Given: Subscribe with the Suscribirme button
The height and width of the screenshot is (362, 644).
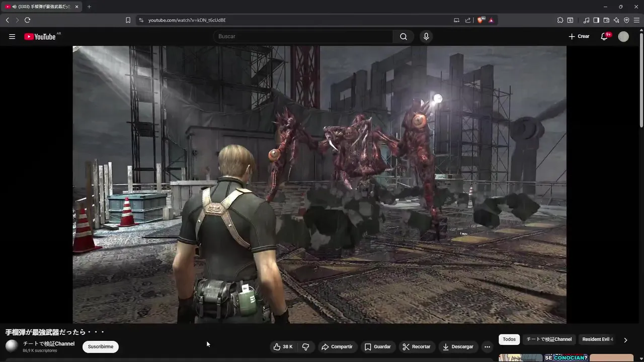Looking at the screenshot, I should coord(101,346).
